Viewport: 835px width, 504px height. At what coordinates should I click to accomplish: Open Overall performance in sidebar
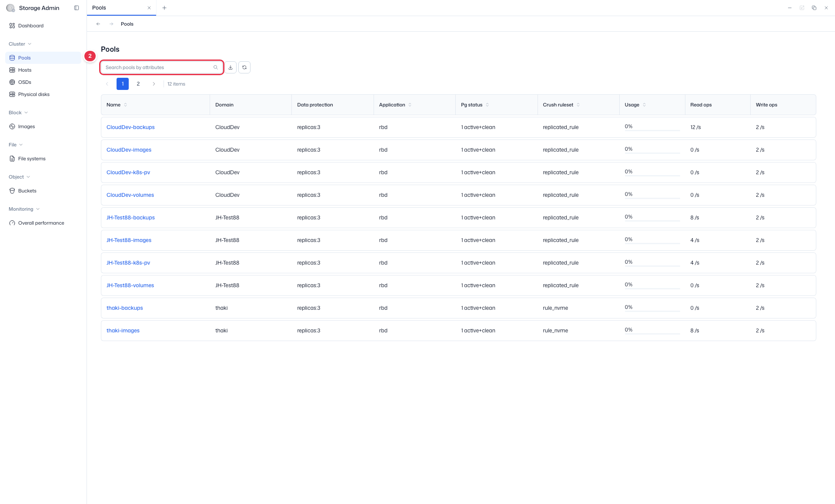click(x=43, y=223)
